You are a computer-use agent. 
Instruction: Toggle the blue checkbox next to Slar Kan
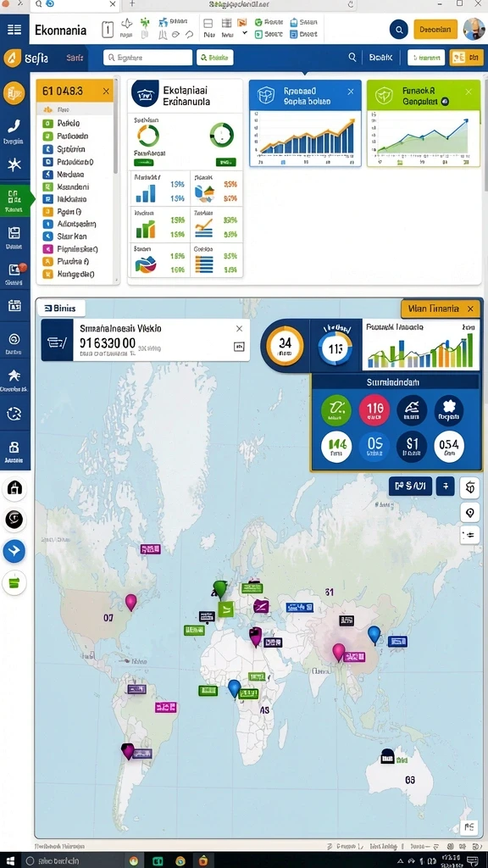tap(47, 236)
